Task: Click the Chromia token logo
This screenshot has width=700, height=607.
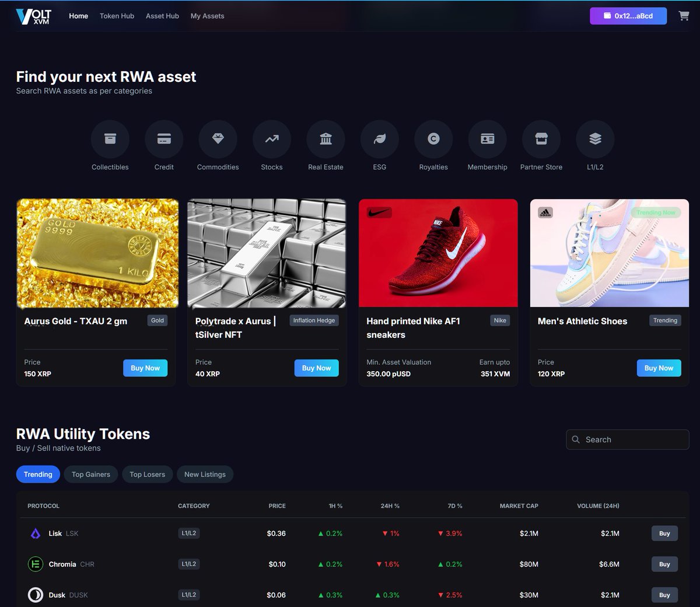Action: [x=36, y=564]
